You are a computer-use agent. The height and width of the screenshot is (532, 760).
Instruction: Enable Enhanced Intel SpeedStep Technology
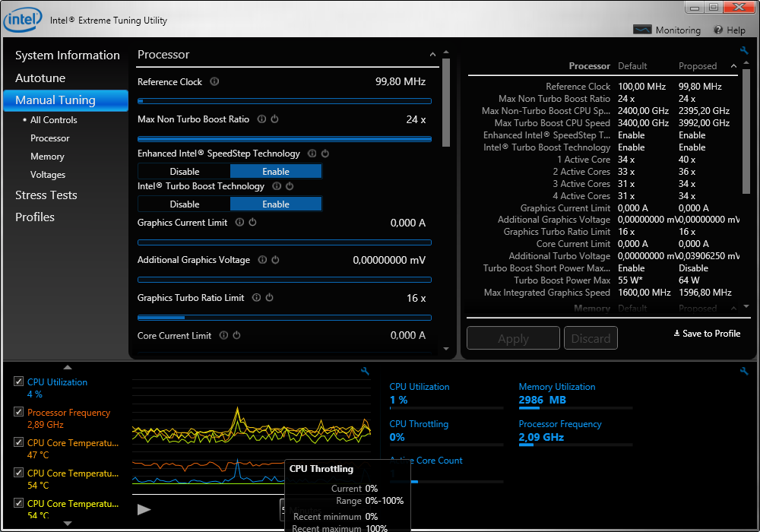point(276,172)
